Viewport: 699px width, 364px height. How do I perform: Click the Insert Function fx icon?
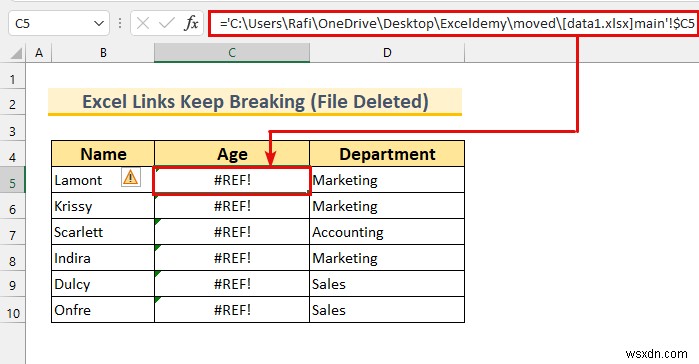click(x=191, y=23)
